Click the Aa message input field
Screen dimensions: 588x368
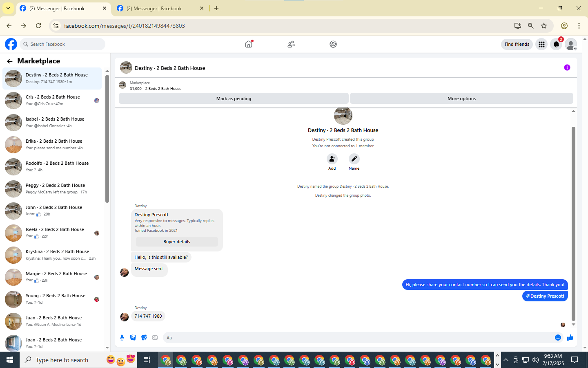pyautogui.click(x=357, y=338)
